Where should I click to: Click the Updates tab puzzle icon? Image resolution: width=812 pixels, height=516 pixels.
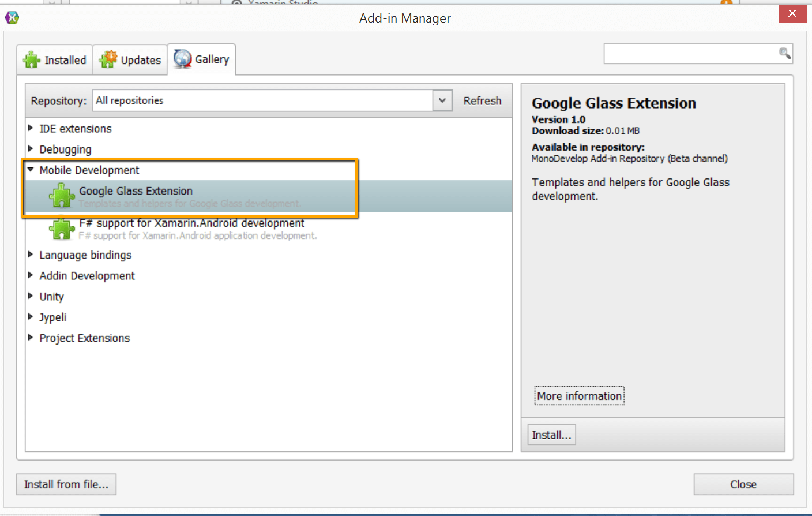(x=108, y=59)
